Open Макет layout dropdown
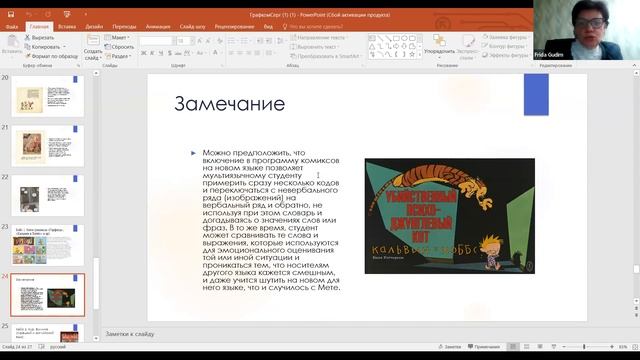Screen dimensions: 640x360 tap(118, 38)
